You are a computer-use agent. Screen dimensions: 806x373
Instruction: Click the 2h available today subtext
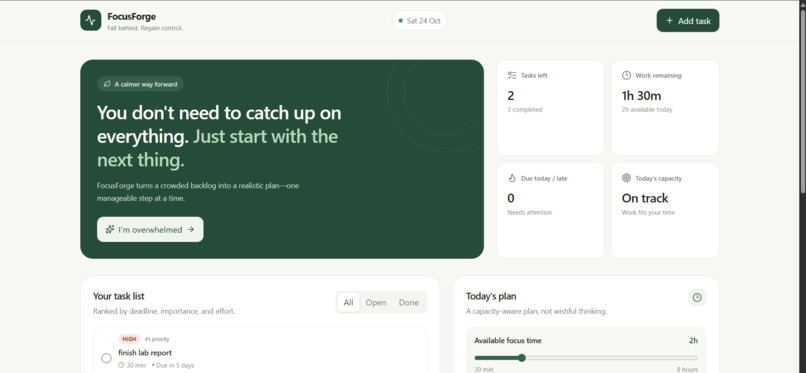[x=647, y=109]
